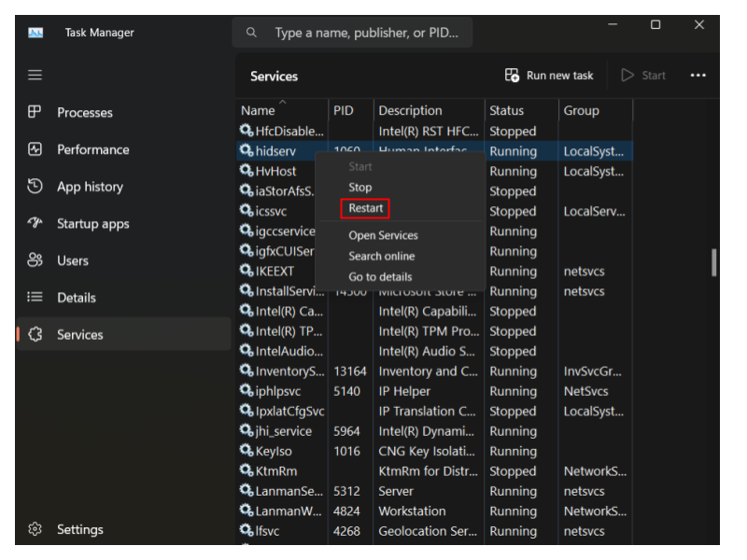Screen dimensions: 747x560
Task: Open the Performance page icon
Action: [35, 149]
